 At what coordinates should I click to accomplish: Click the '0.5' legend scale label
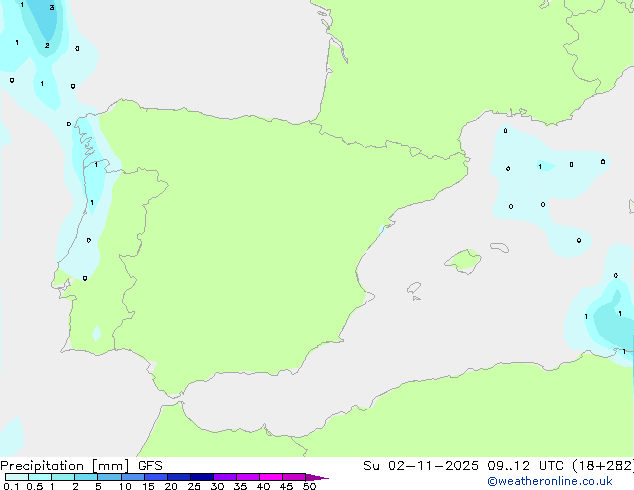[x=35, y=486]
